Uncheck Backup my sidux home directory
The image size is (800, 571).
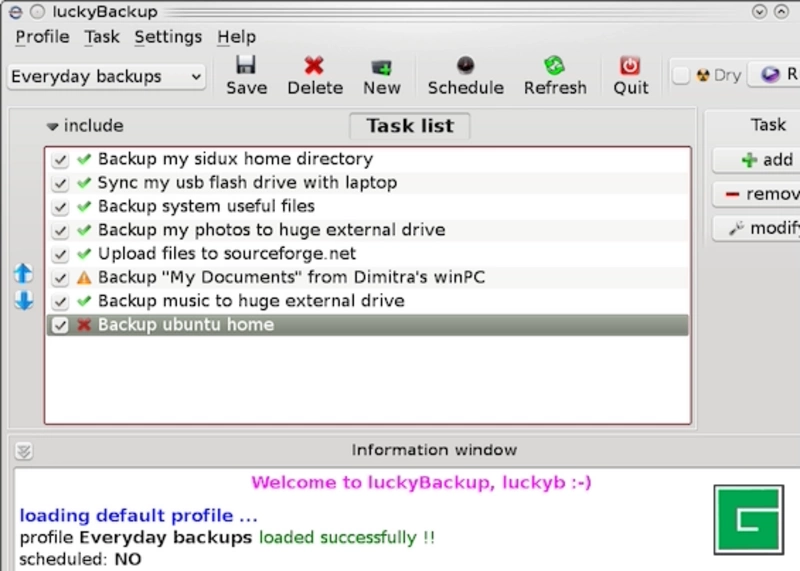[60, 159]
